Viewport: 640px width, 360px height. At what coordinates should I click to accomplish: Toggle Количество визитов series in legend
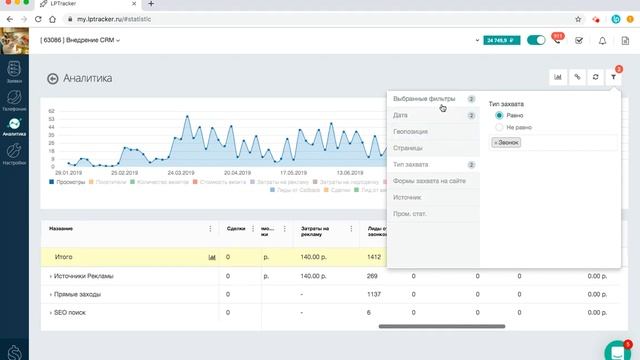(160, 182)
